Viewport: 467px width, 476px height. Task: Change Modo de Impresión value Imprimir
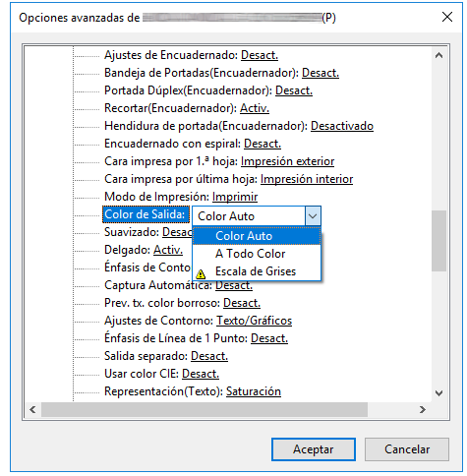pos(235,197)
